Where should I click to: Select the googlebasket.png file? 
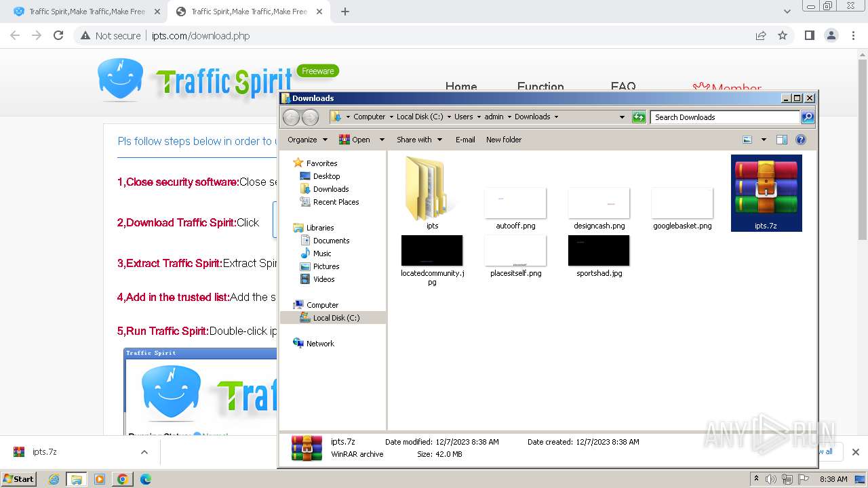(682, 208)
